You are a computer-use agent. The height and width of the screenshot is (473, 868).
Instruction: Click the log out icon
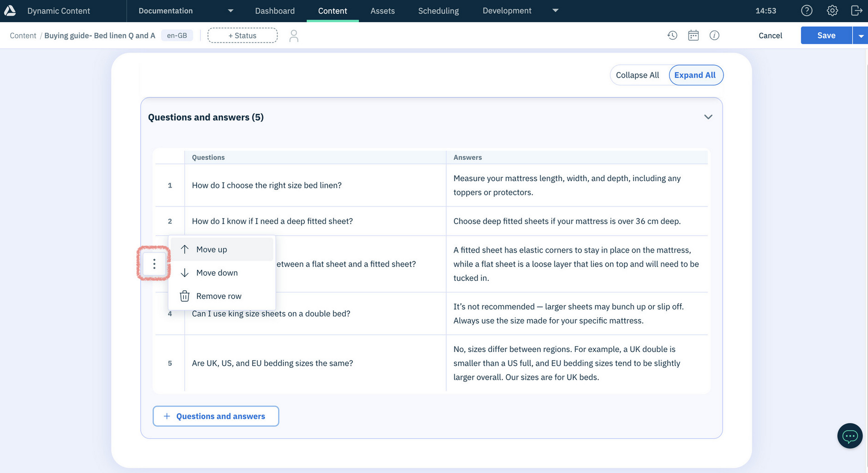point(856,11)
